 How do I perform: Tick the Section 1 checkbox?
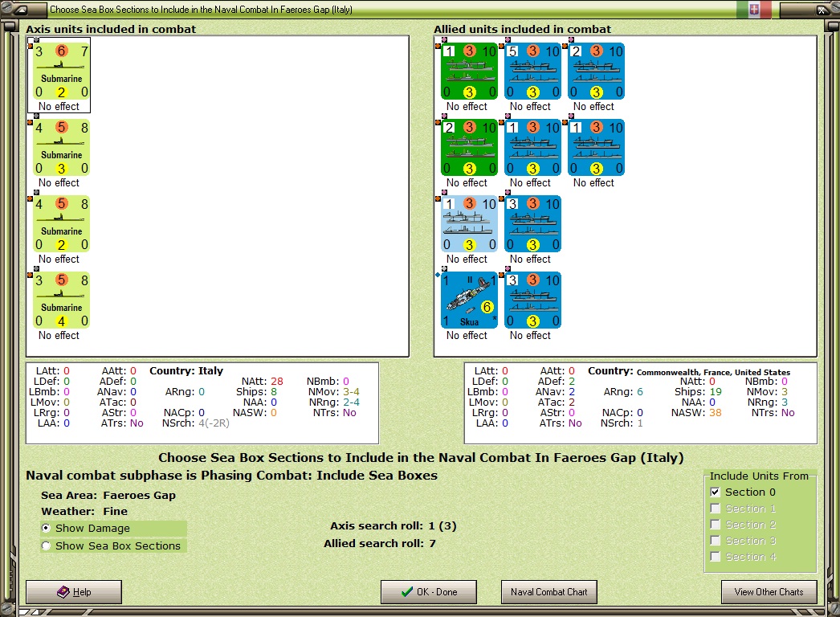pyautogui.click(x=716, y=509)
